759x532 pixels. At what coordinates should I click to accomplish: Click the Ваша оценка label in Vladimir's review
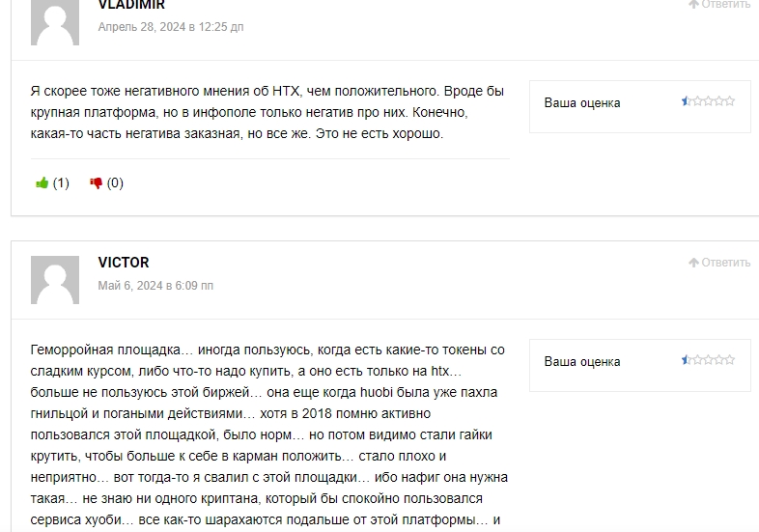pyautogui.click(x=582, y=103)
